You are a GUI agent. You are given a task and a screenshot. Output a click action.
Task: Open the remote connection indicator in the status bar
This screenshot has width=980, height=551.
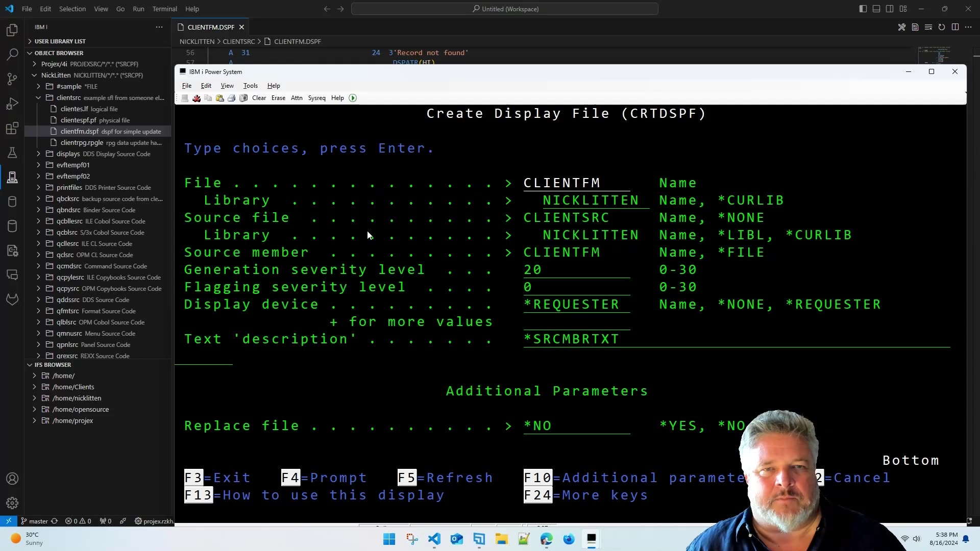point(8,521)
